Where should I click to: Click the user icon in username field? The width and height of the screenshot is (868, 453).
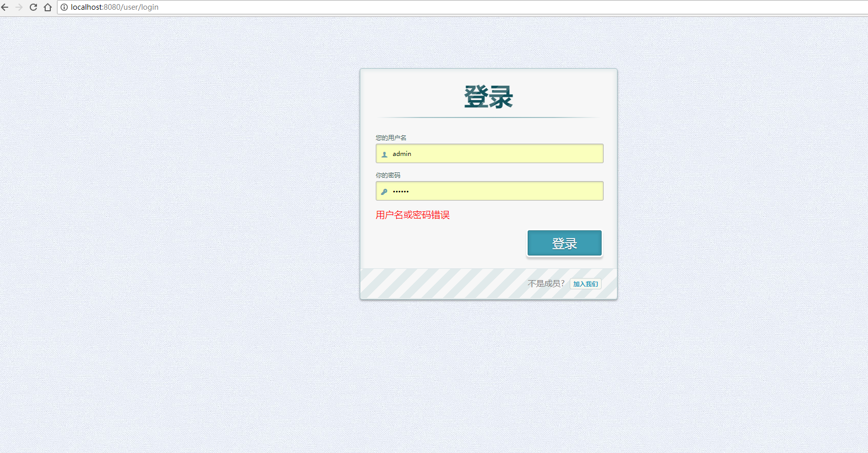point(384,154)
